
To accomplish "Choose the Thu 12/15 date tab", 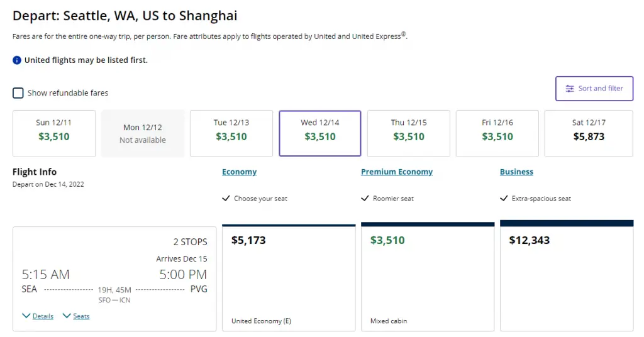I will [409, 133].
